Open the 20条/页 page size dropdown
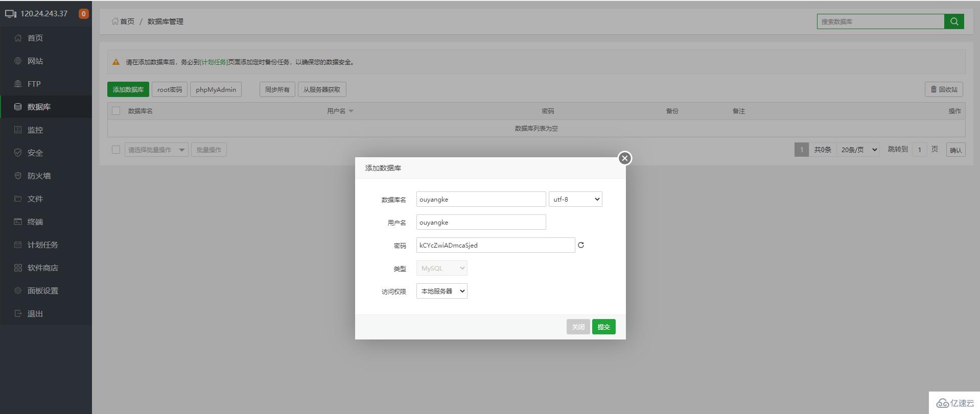The height and width of the screenshot is (414, 980). coord(858,150)
